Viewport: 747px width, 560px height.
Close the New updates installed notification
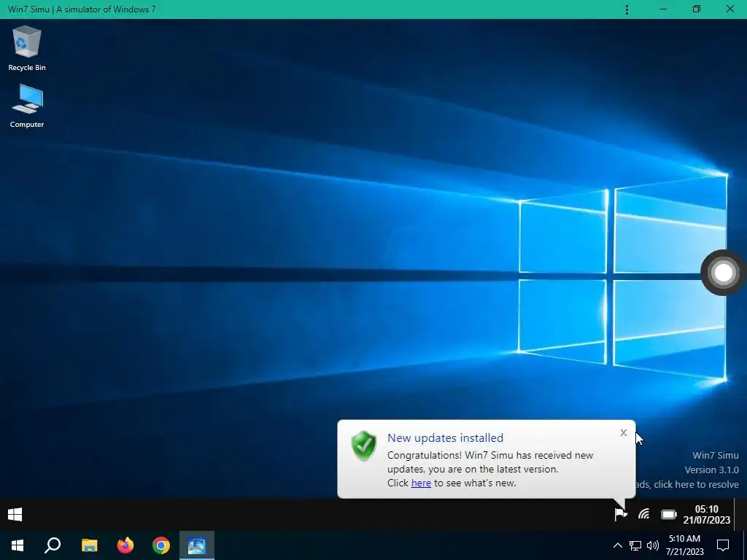point(624,432)
